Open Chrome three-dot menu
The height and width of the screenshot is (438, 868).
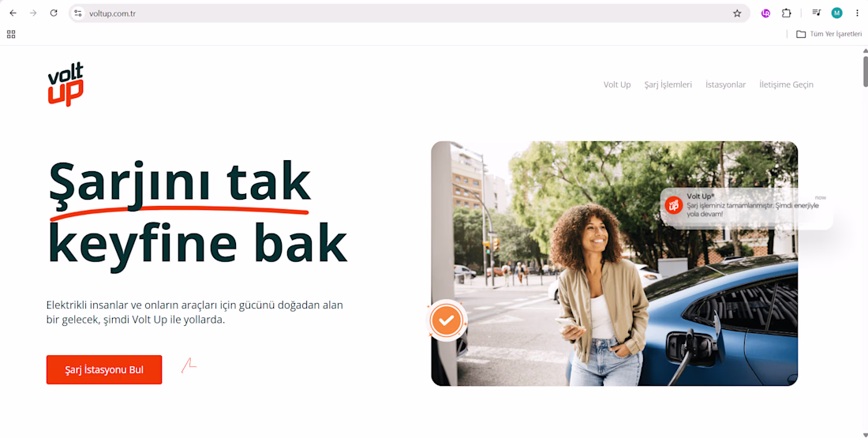coord(856,13)
